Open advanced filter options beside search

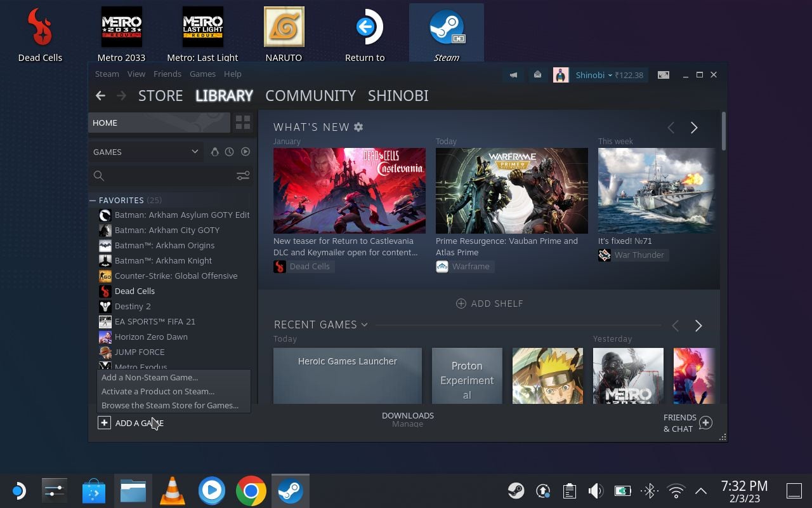click(243, 176)
